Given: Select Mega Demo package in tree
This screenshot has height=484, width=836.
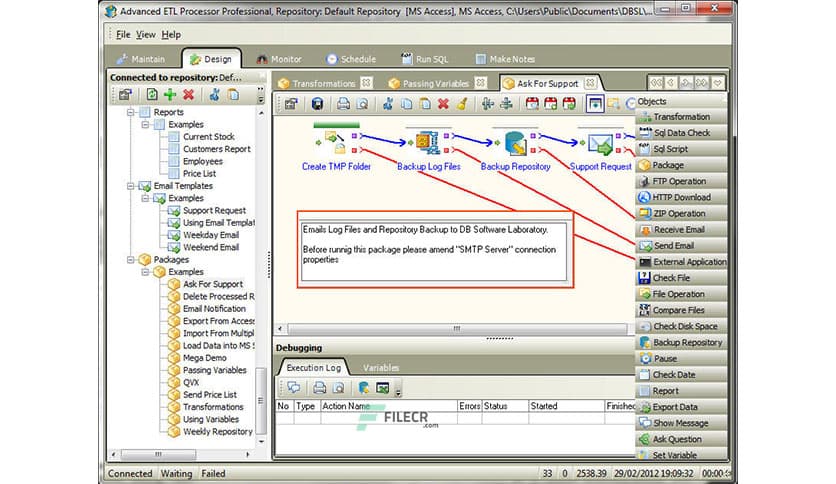Looking at the screenshot, I should [205, 358].
